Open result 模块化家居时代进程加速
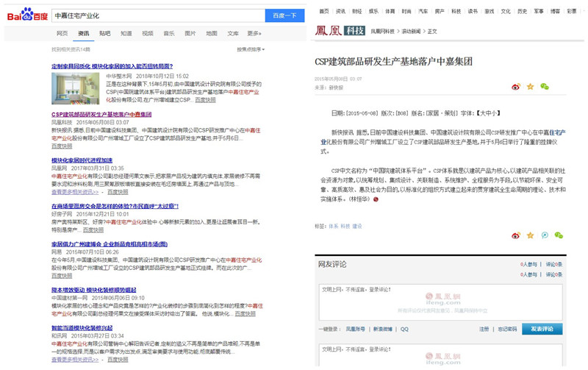 point(82,160)
